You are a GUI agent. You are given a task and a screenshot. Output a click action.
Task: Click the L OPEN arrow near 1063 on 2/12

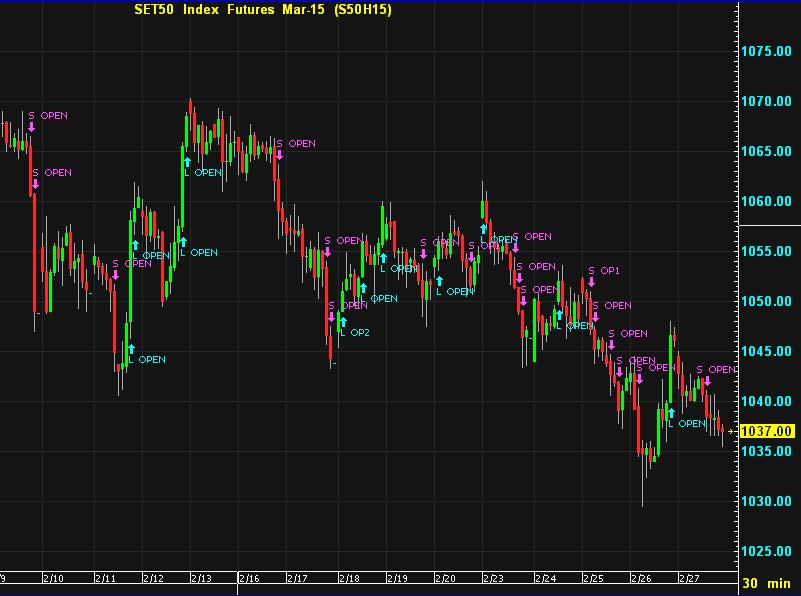[x=186, y=160]
